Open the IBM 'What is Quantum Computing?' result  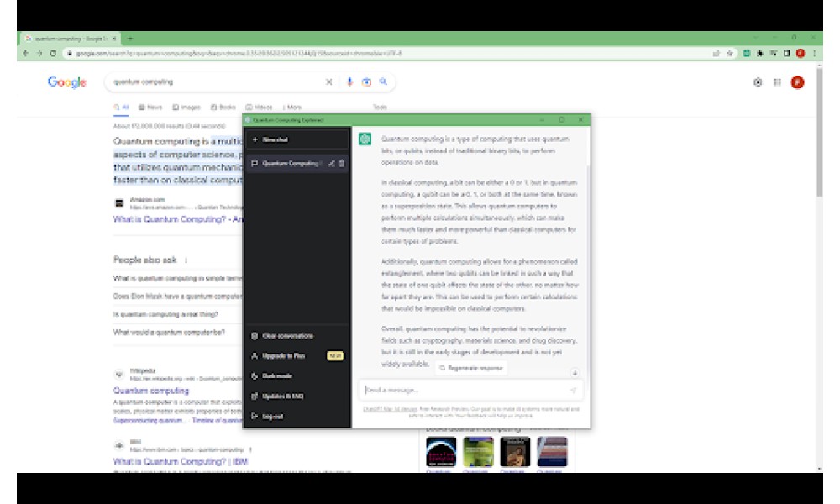pyautogui.click(x=181, y=461)
